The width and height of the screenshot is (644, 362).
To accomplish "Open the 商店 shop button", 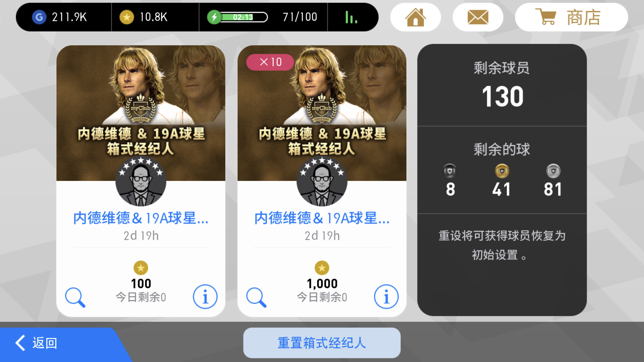I will (x=571, y=17).
